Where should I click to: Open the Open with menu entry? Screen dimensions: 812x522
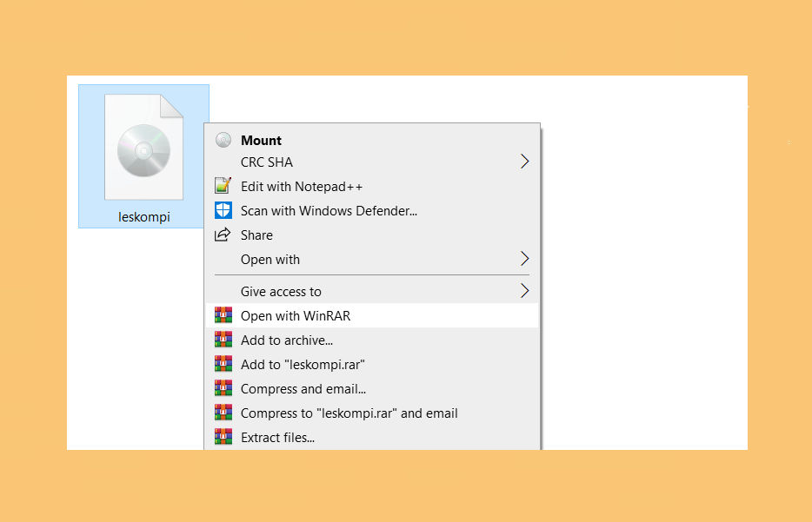click(372, 259)
